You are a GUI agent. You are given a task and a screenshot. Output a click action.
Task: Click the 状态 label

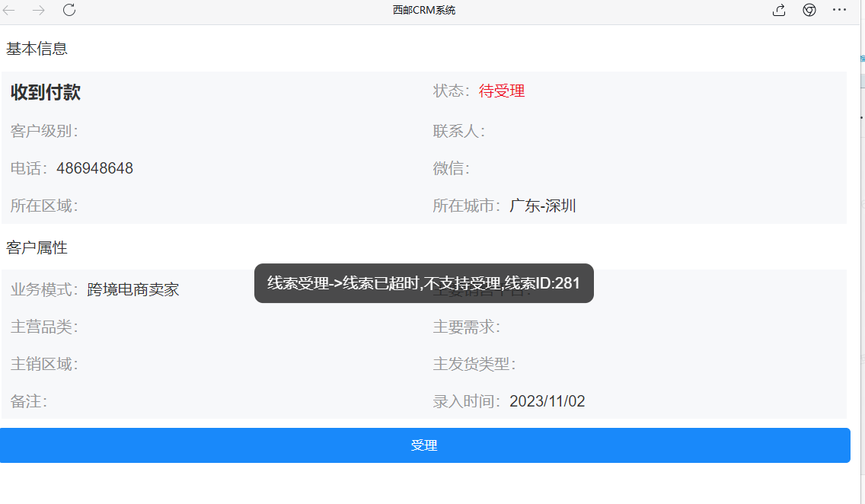[x=451, y=91]
